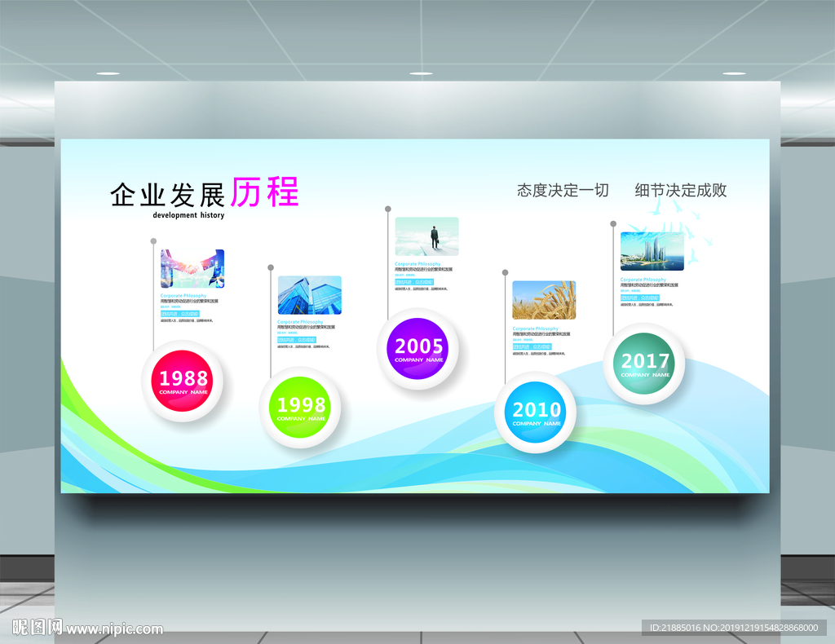Click the blue 2010 circle
The width and height of the screenshot is (835, 644).
pos(535,412)
